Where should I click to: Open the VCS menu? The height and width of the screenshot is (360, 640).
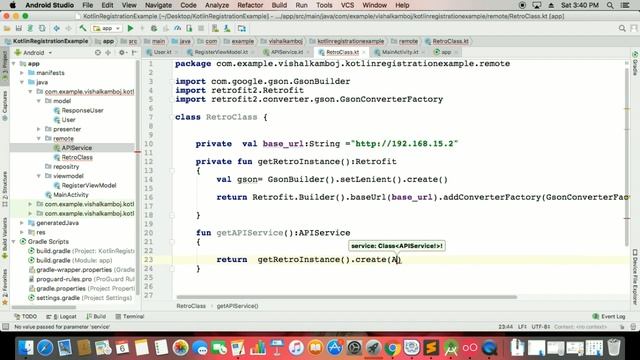tap(347, 5)
